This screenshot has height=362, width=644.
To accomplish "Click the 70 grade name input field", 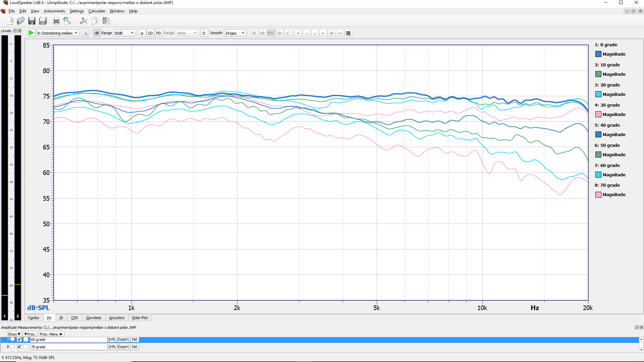I will point(68,347).
